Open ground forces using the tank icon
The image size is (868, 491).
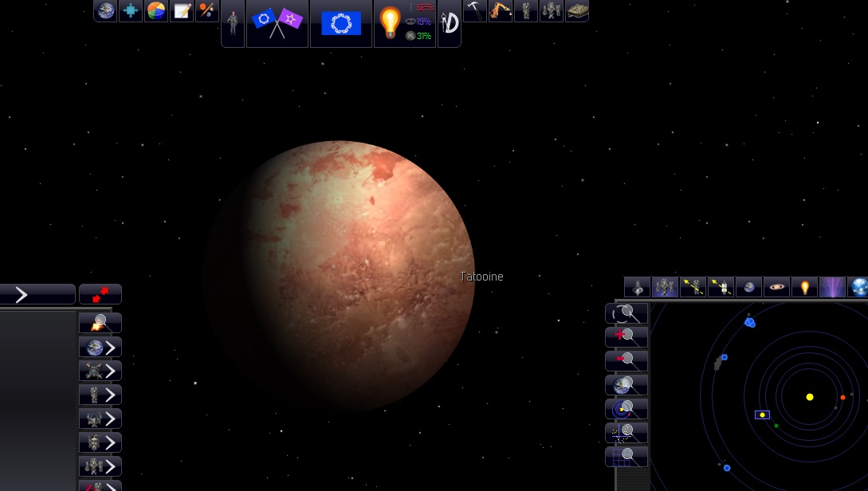click(577, 10)
